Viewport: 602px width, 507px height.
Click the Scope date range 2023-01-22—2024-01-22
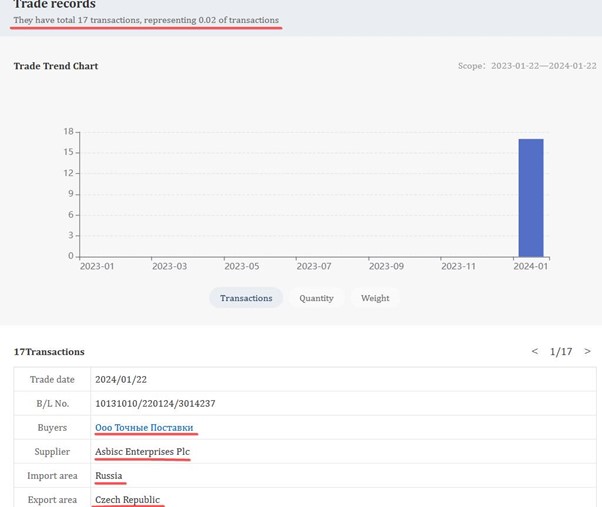click(x=543, y=66)
